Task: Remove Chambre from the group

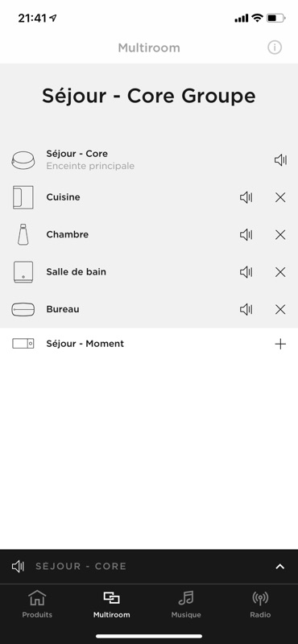Action: point(280,234)
